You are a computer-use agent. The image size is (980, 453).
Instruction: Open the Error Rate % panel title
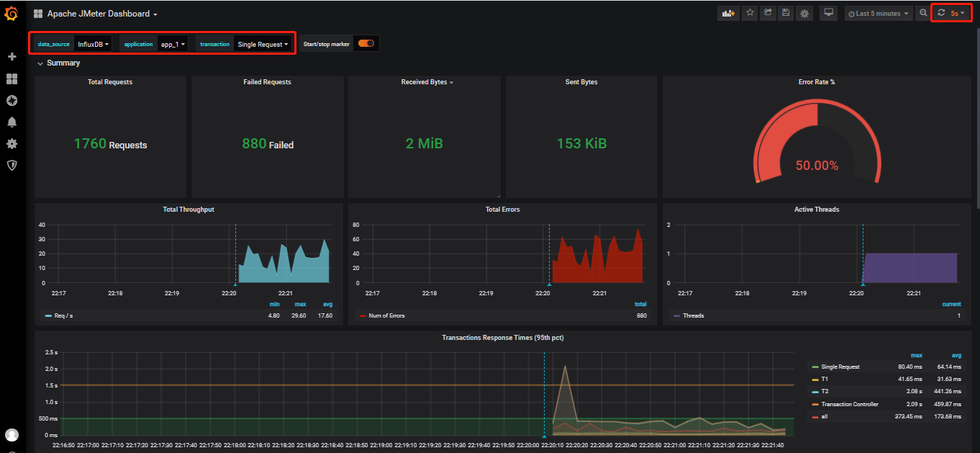coord(817,82)
